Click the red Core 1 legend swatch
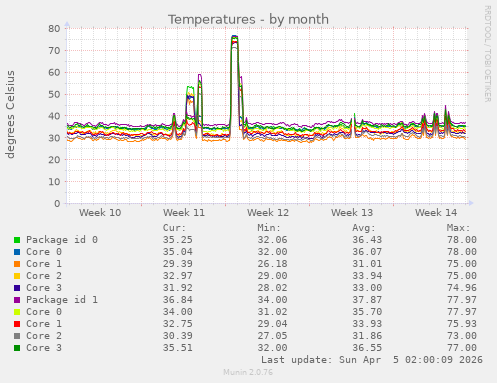 tap(17, 324)
